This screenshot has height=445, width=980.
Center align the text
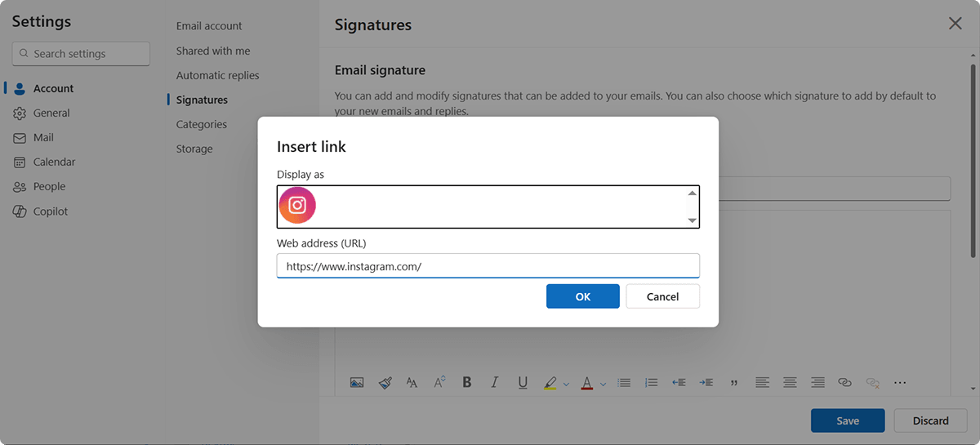(x=790, y=382)
